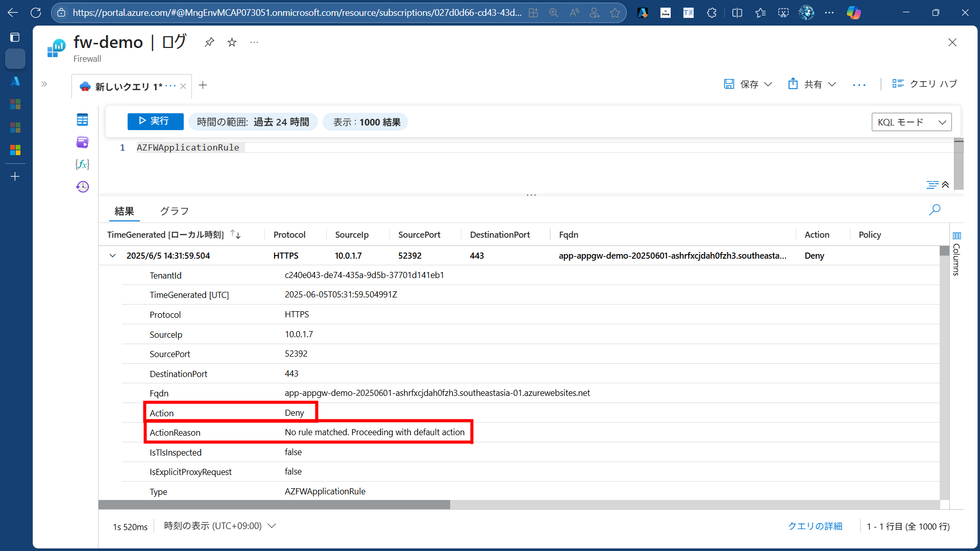Open the tables panel icon
The image size is (980, 551).
[x=82, y=119]
